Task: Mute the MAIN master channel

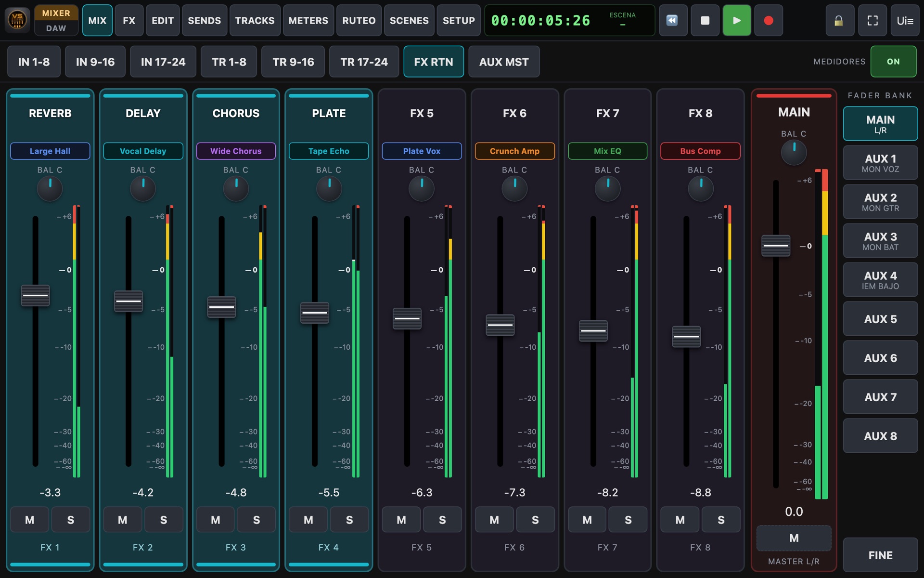Action: (x=794, y=538)
